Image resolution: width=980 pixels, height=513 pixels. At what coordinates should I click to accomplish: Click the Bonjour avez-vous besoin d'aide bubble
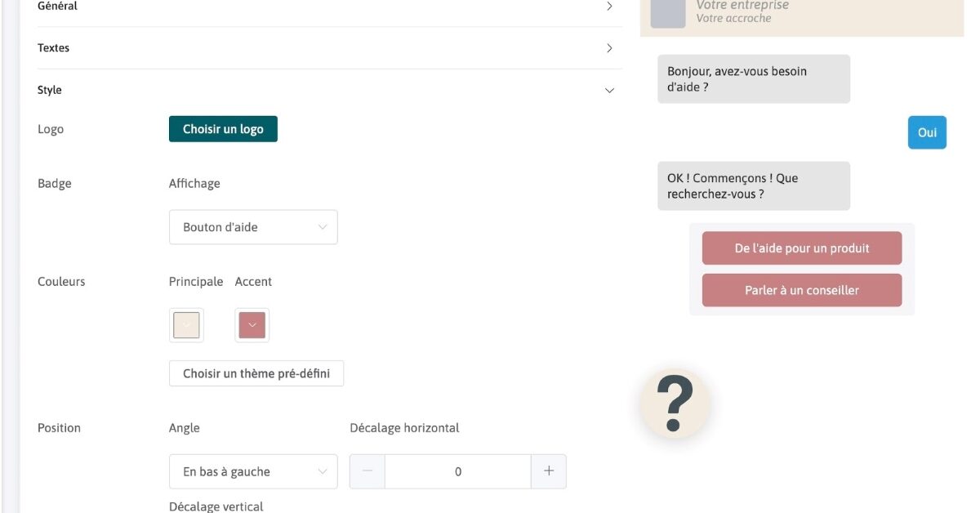(753, 78)
